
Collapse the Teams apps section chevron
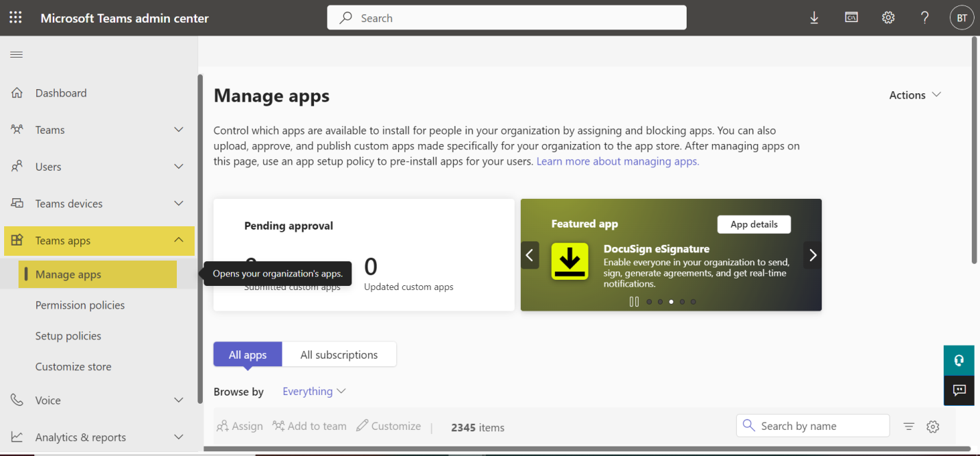(179, 240)
